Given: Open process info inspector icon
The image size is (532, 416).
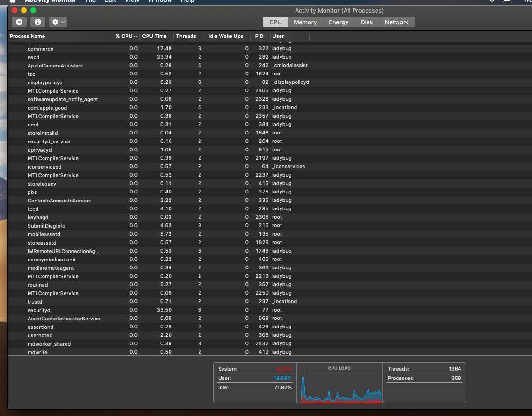Looking at the screenshot, I should (x=38, y=22).
